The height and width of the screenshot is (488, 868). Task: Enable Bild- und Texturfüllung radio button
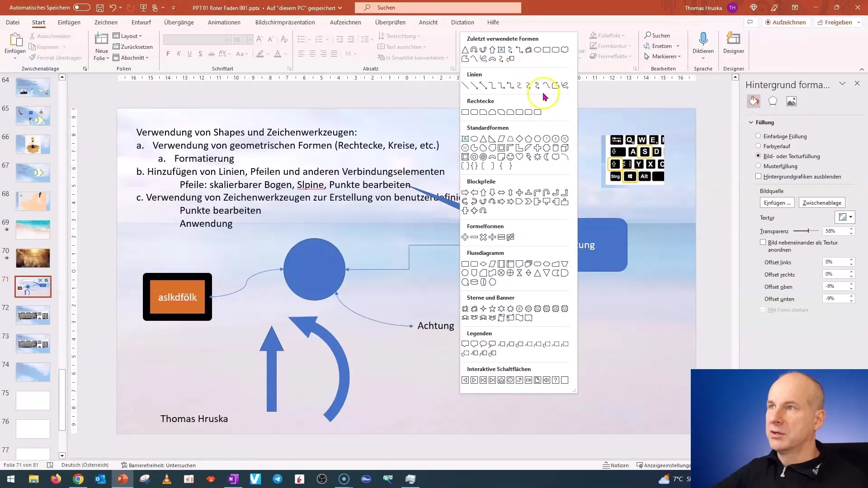coord(758,156)
